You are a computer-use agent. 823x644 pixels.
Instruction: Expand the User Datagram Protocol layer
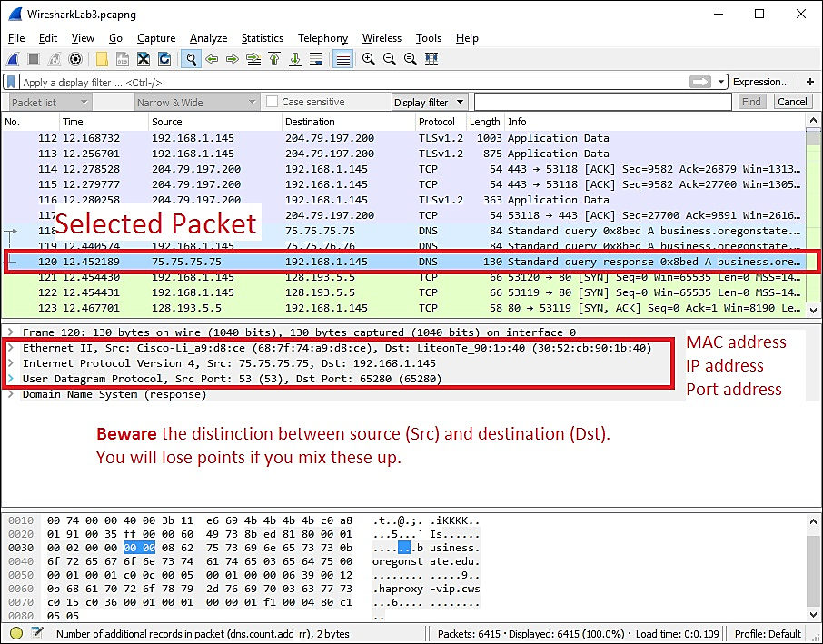pos(10,379)
